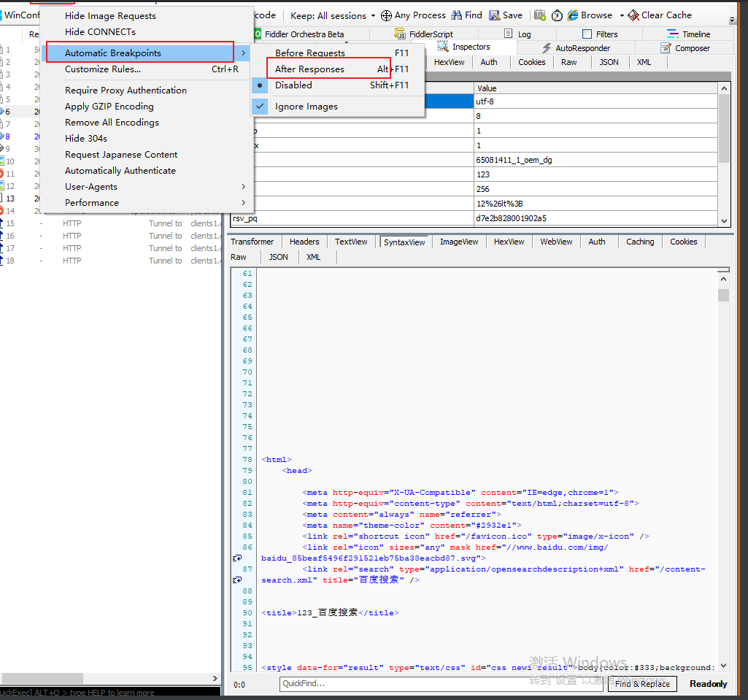This screenshot has width=748, height=700.
Task: Switch to the Transformer tab
Action: [x=252, y=242]
